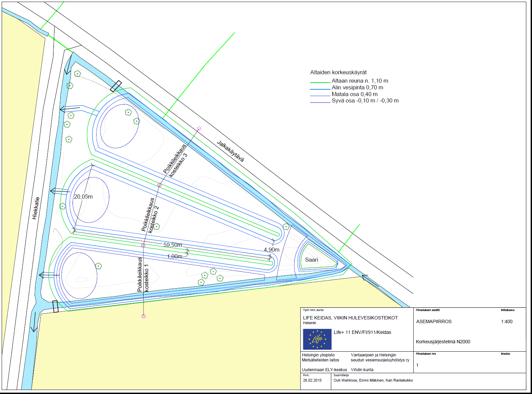Click the Uudenmaan ELY-keskus text
532x394 pixels.
[x=325, y=369]
